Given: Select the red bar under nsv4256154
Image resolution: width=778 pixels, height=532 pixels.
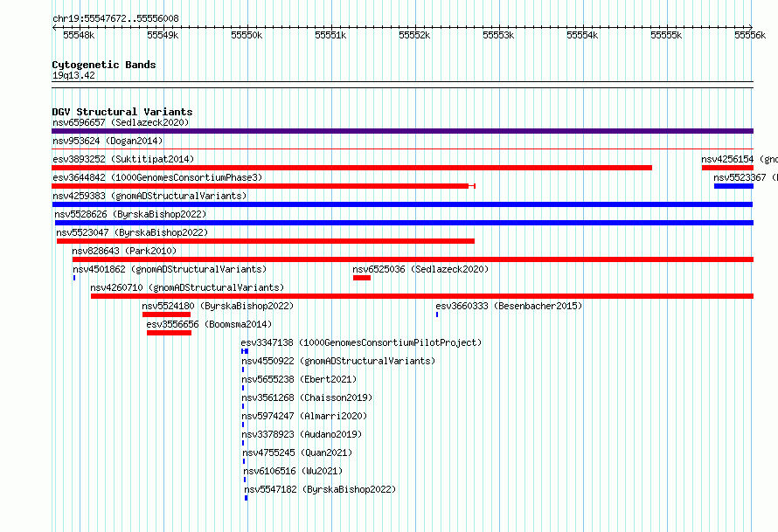Looking at the screenshot, I should coord(727,168).
